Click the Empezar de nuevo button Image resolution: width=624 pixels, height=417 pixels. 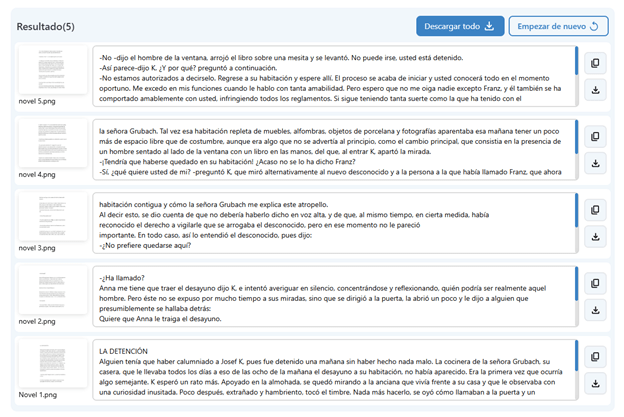[558, 26]
